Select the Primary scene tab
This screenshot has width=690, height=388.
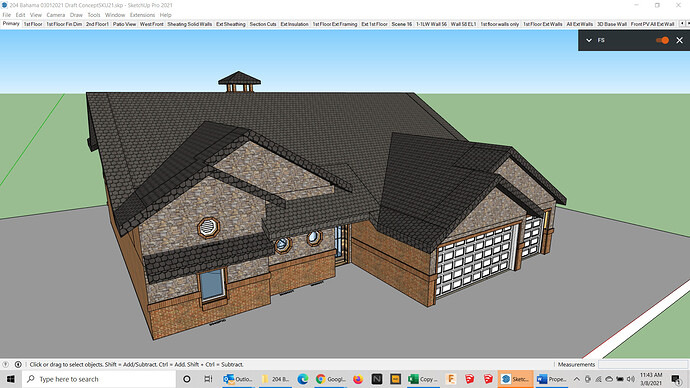11,24
